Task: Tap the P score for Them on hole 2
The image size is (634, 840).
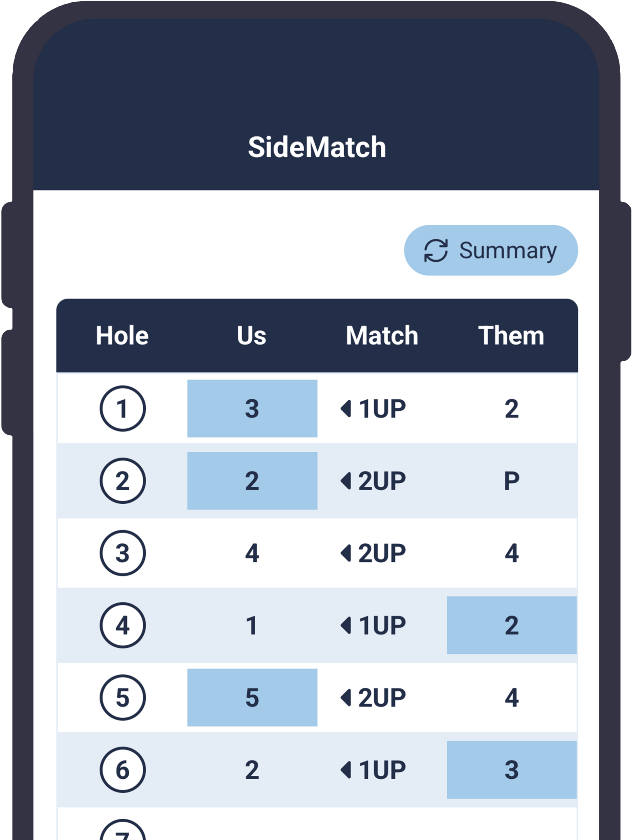Action: click(x=511, y=481)
